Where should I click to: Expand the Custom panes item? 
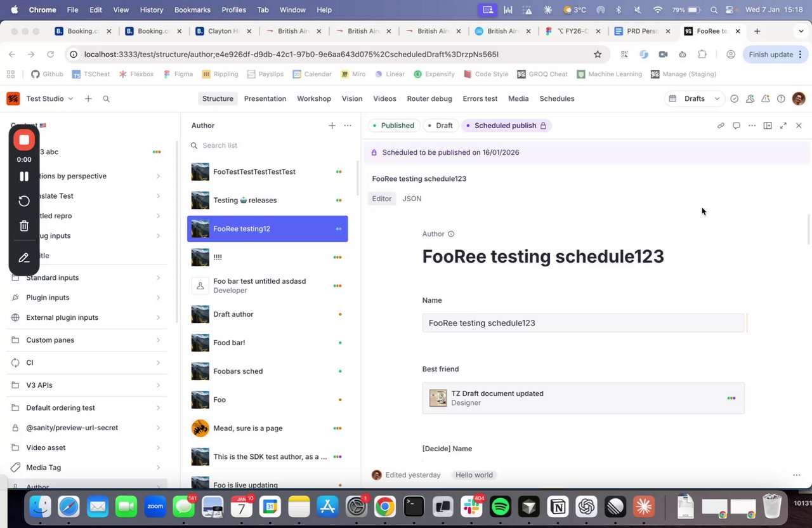[87, 340]
